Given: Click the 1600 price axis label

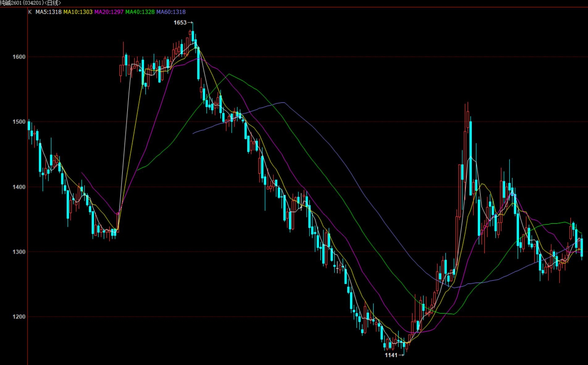Looking at the screenshot, I should [19, 57].
